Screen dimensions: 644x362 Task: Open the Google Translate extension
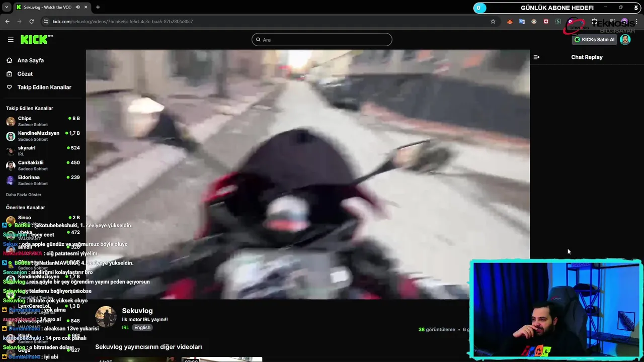pos(522,22)
